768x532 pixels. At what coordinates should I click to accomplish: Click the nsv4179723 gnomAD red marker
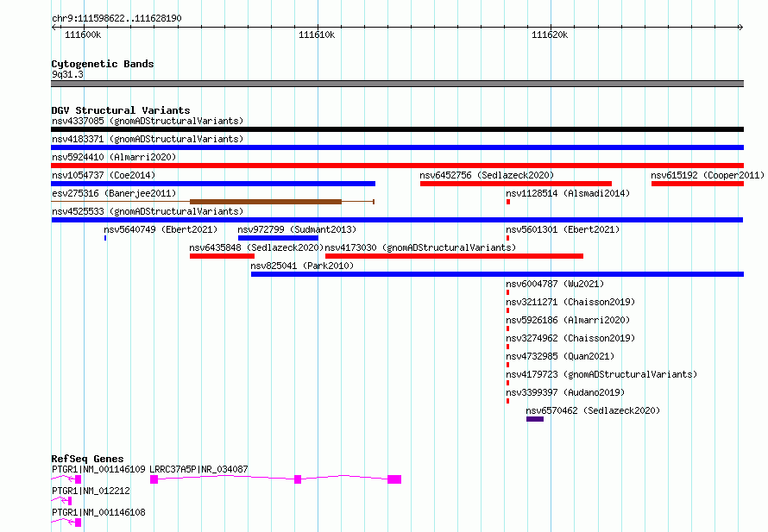[x=508, y=383]
